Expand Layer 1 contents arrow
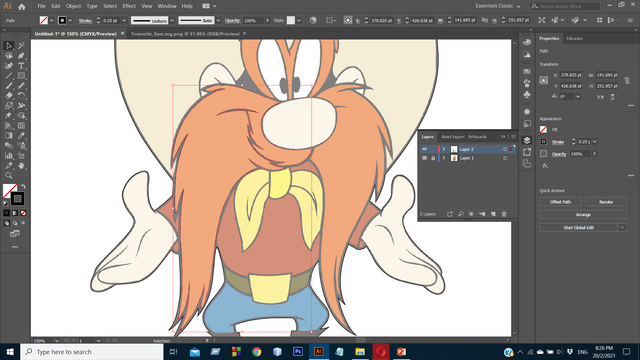The width and height of the screenshot is (640, 360). pos(444,158)
